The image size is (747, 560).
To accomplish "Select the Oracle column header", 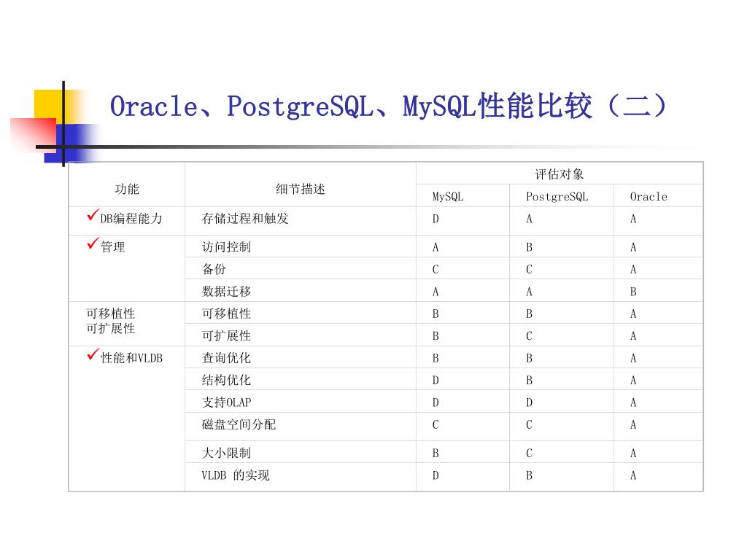I will [649, 197].
